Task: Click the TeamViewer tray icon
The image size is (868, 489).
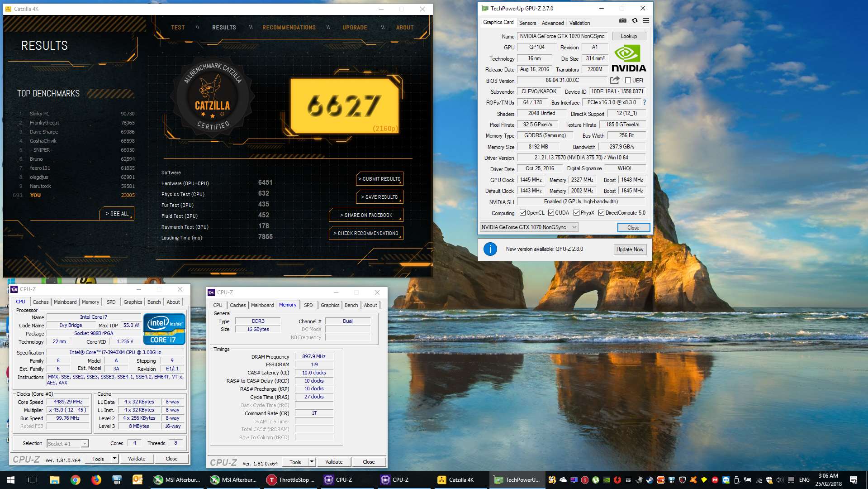Action: click(726, 480)
